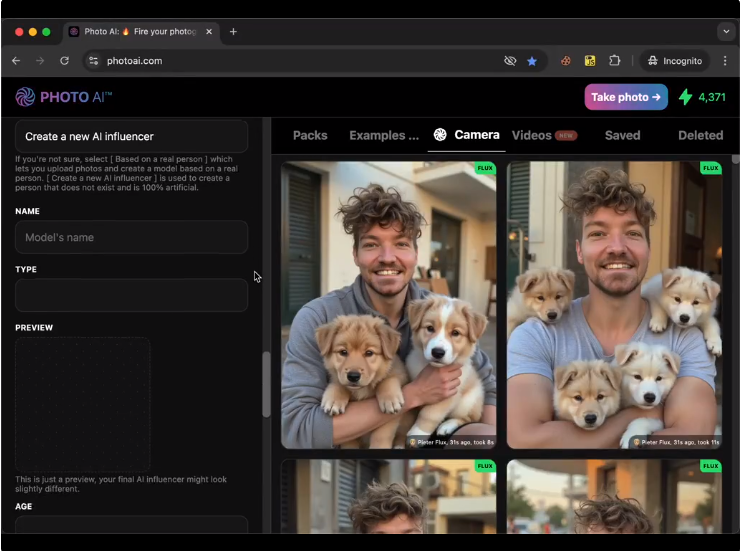Click the left panel scrollbar handle
Screen dimensions: 740x551
pyautogui.click(x=266, y=384)
